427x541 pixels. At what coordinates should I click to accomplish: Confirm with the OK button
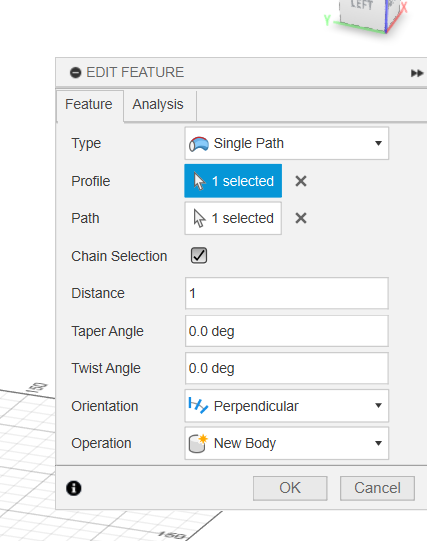[290, 488]
